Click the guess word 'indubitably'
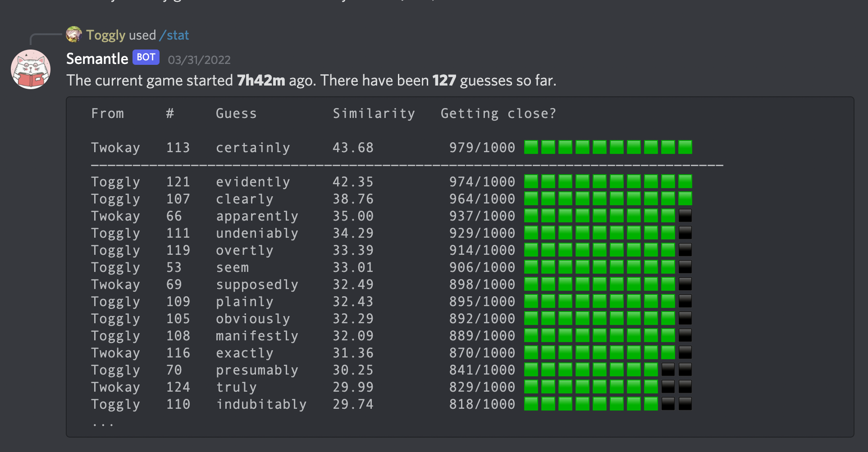The height and width of the screenshot is (452, 868). (x=261, y=404)
